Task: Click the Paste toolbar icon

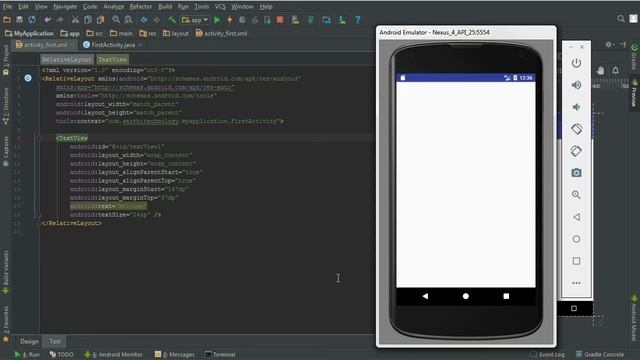Action: tap(100, 20)
